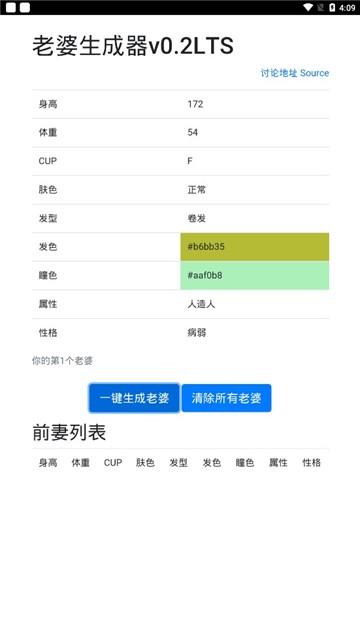Select the 属性 value 人造人

click(x=201, y=304)
